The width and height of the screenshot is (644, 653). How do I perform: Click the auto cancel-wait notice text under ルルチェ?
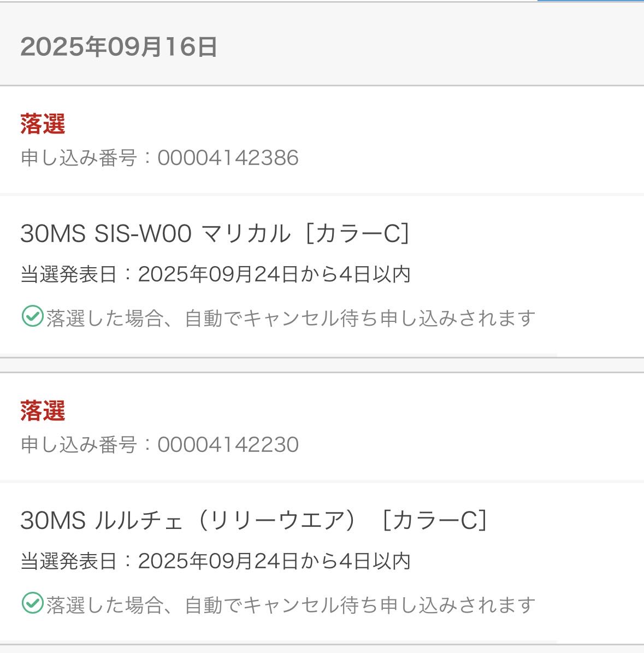290,604
